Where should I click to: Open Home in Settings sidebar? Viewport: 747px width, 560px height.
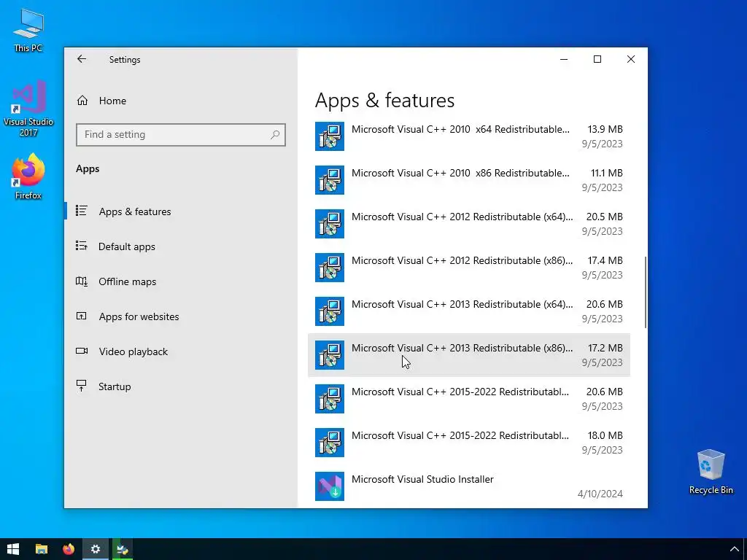[x=181, y=101]
